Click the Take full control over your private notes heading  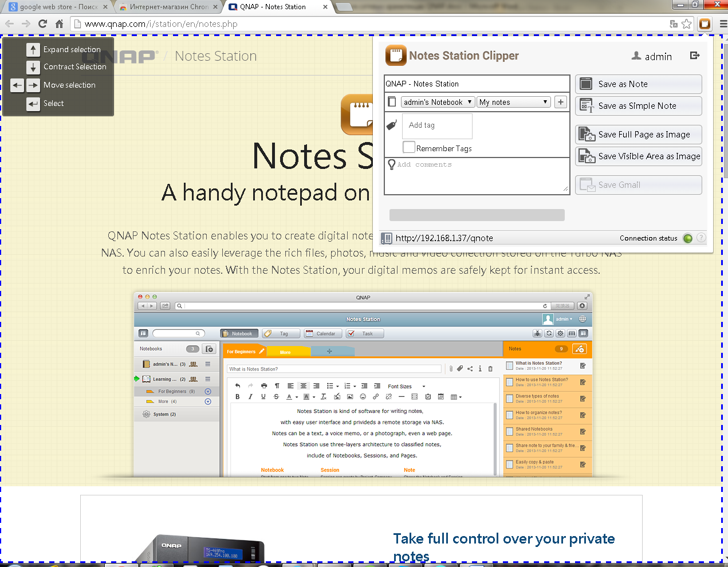tap(504, 547)
